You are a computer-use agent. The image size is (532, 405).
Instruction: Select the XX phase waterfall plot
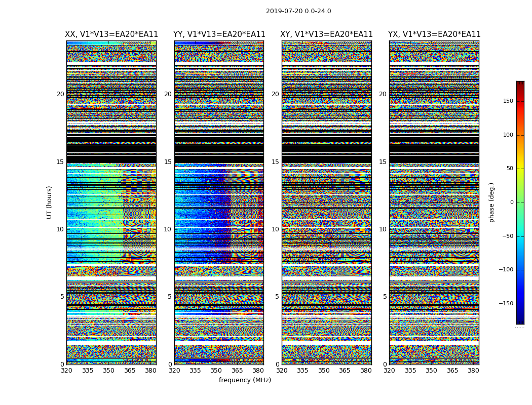[x=111, y=202]
